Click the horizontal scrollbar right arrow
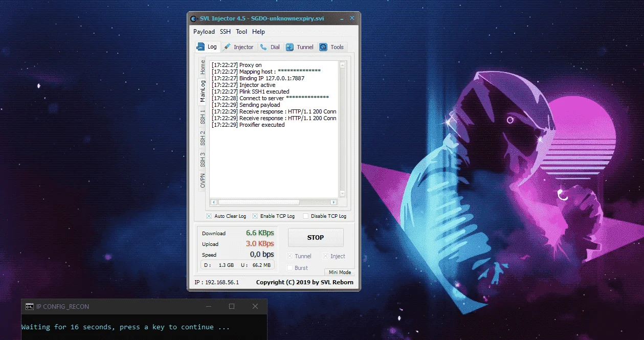 (x=335, y=202)
